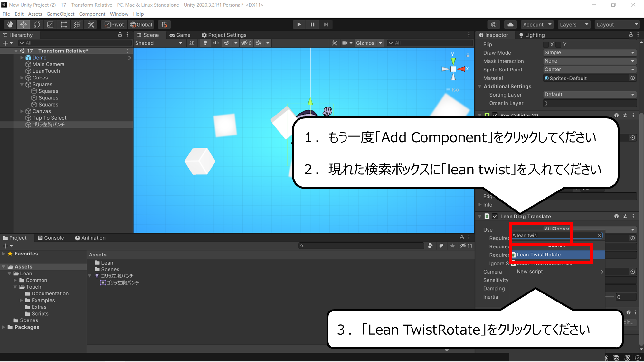Switch to Project Settings tab
The width and height of the screenshot is (644, 362).
[224, 35]
